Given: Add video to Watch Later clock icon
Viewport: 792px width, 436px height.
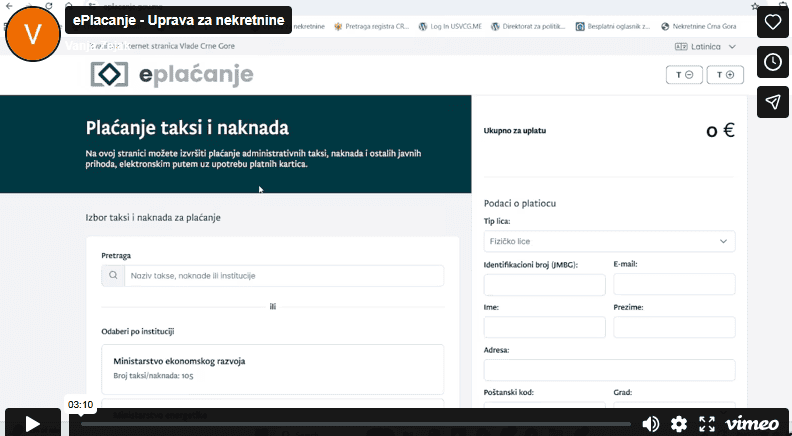Looking at the screenshot, I should point(773,62).
